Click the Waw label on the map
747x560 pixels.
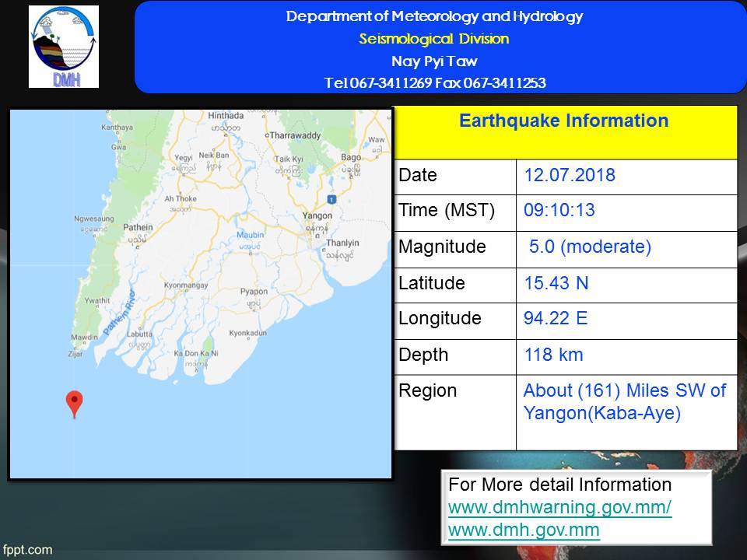pos(377,139)
